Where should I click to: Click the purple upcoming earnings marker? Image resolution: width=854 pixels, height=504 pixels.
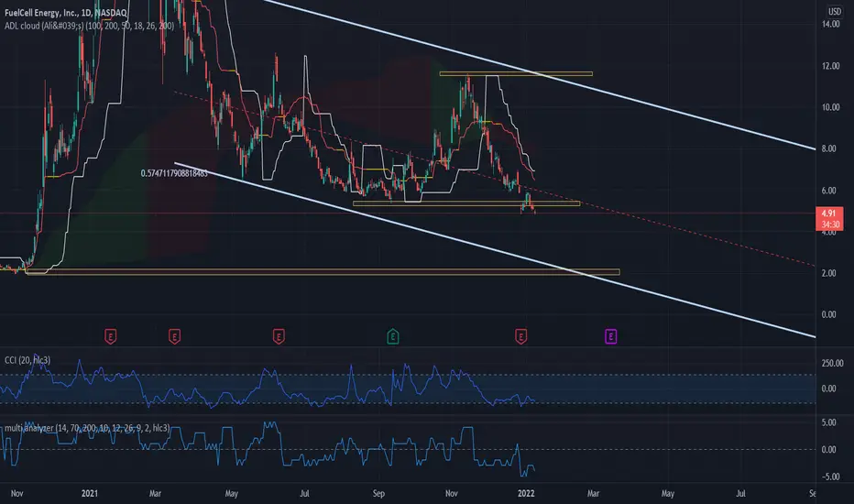610,336
